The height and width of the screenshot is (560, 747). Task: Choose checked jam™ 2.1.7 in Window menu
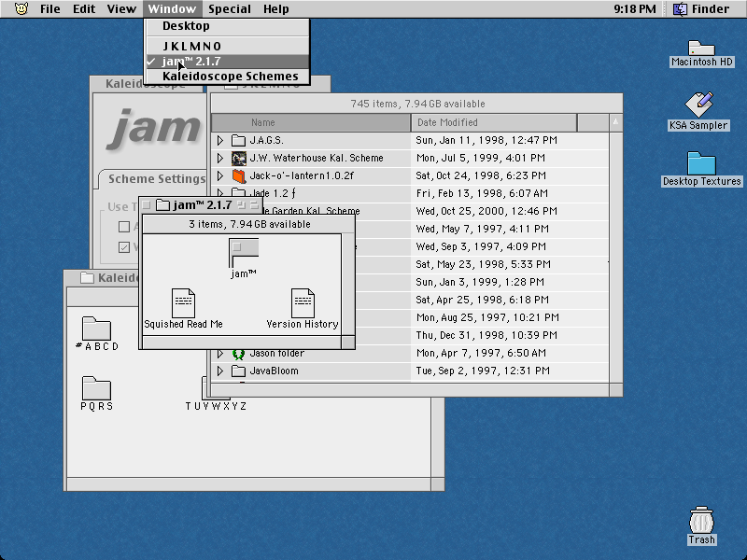[227, 62]
